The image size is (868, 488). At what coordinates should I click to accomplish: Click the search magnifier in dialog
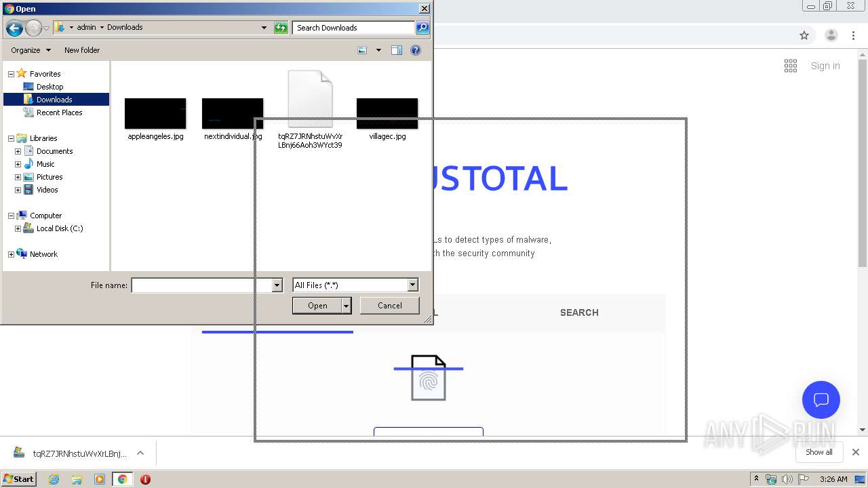pyautogui.click(x=422, y=28)
